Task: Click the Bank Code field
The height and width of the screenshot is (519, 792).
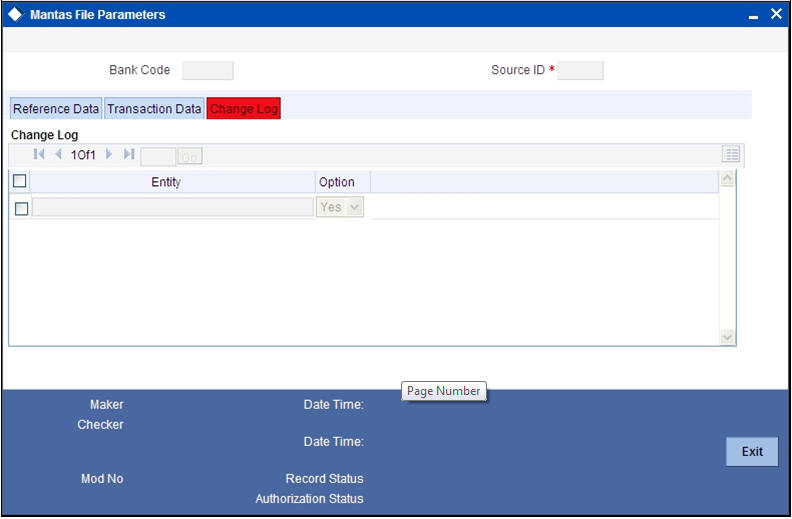Action: click(208, 70)
